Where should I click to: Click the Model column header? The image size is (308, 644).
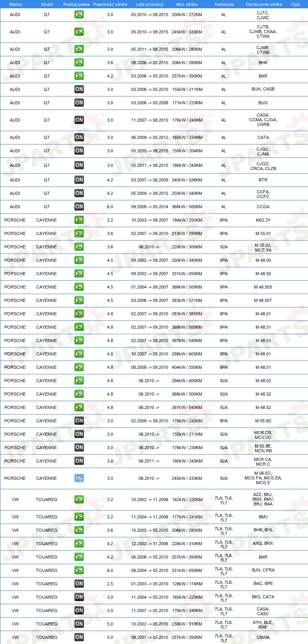click(47, 4)
